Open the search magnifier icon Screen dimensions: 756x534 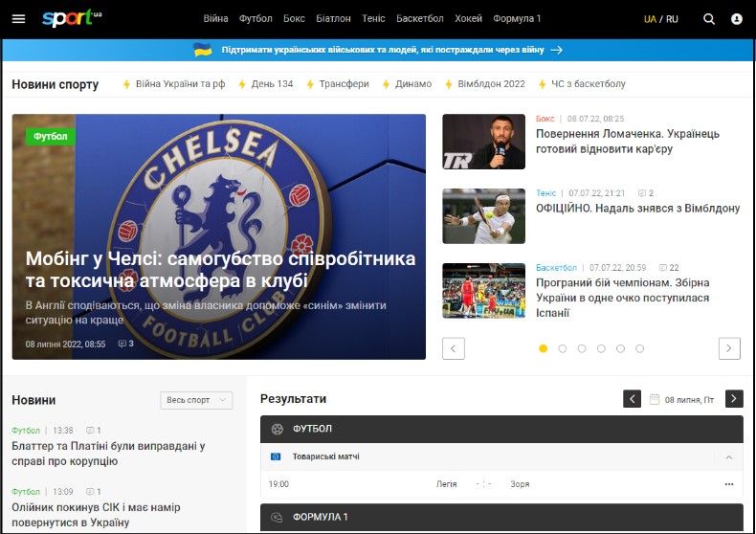(x=709, y=19)
